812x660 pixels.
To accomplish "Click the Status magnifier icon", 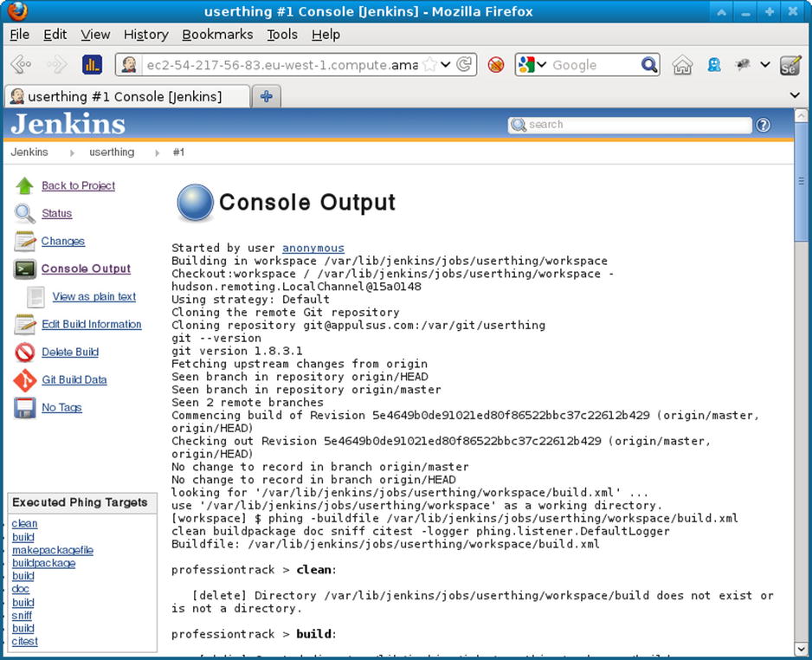I will click(x=24, y=213).
